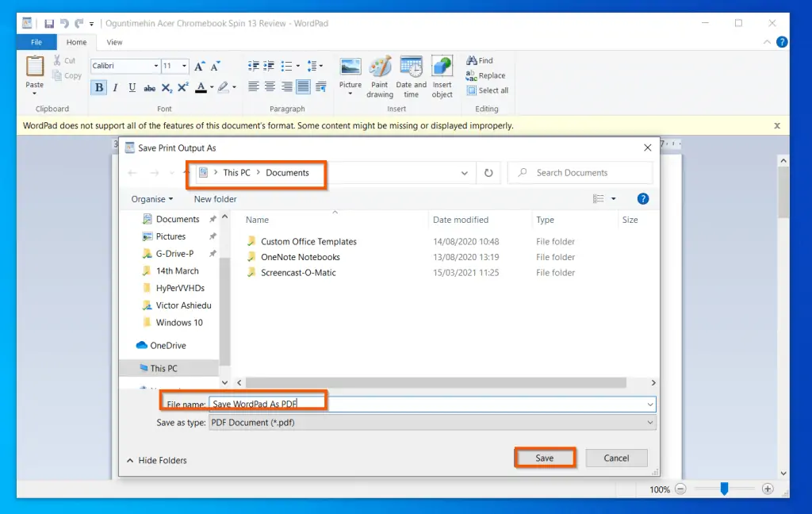This screenshot has width=812, height=514.
Task: Toggle Underline formatting
Action: click(132, 88)
